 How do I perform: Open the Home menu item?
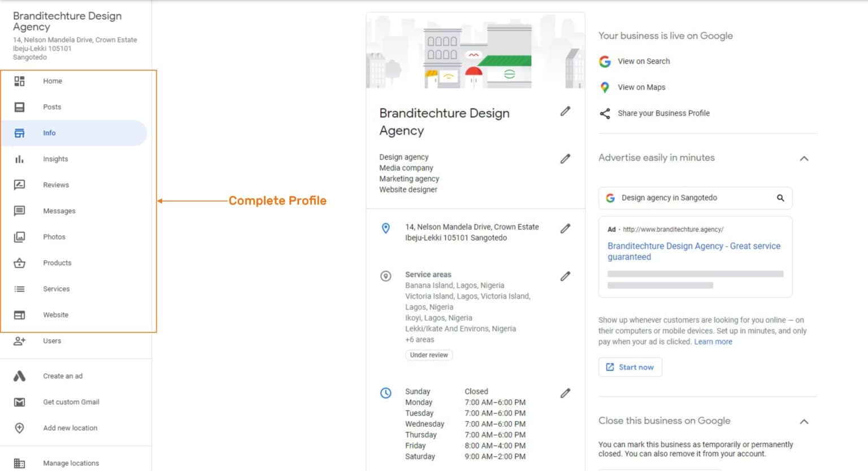pyautogui.click(x=74, y=81)
